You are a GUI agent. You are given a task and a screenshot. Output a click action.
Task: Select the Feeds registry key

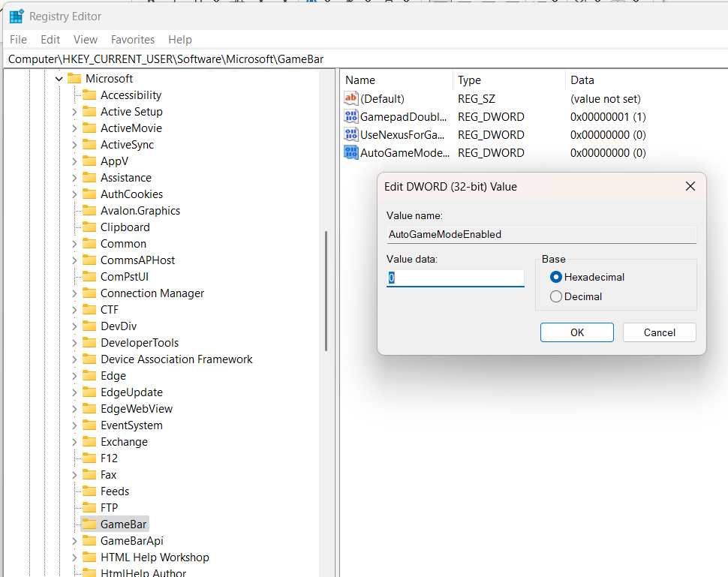[x=115, y=491]
